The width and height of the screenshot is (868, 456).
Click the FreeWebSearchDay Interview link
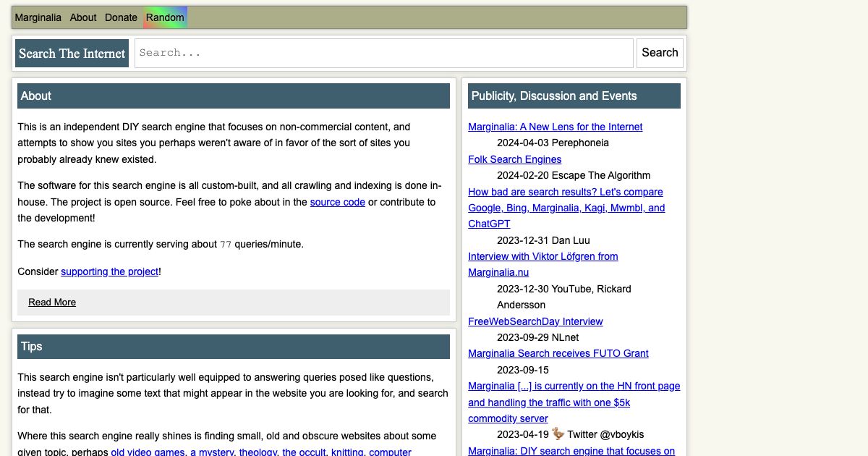[x=535, y=321]
